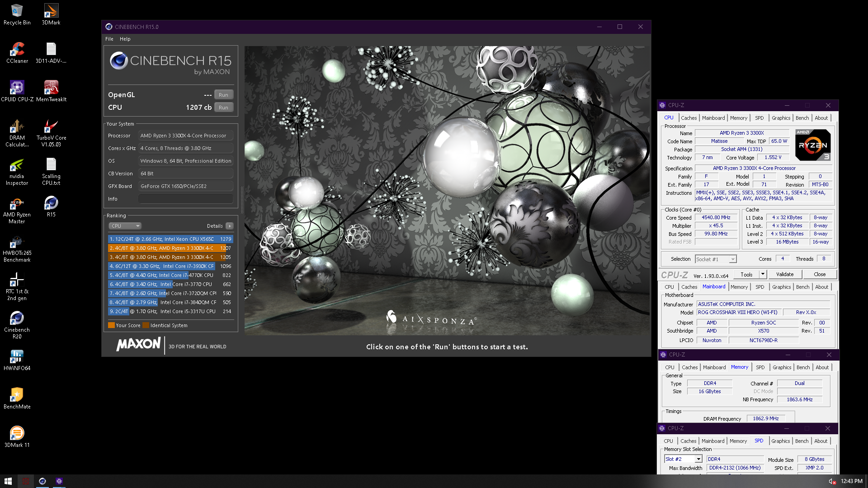Open the File menu in Cinebench
The height and width of the screenshot is (488, 868).
click(109, 39)
